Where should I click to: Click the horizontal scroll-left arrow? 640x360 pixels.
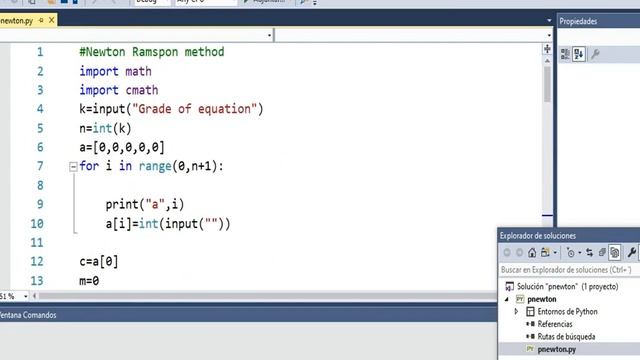click(x=34, y=296)
